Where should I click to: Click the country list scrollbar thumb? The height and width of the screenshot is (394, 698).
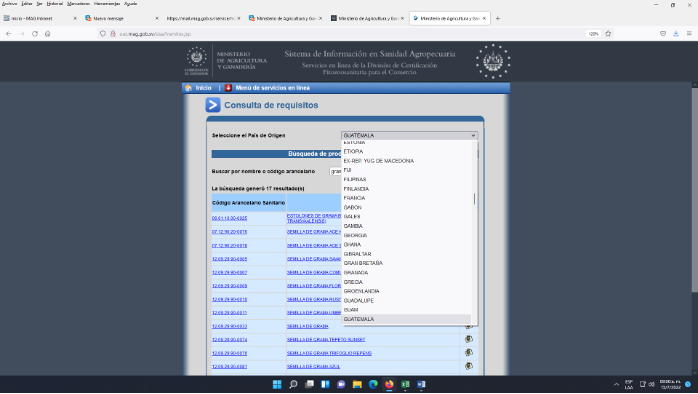coord(475,199)
